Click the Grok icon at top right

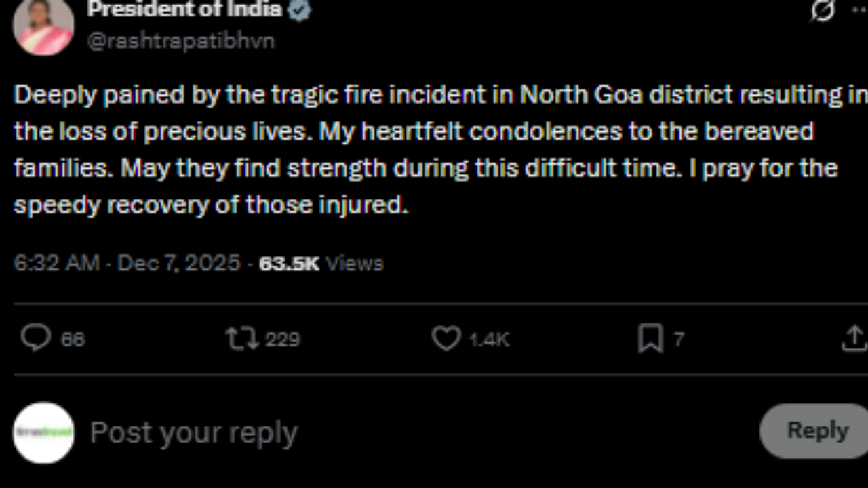pos(823,10)
